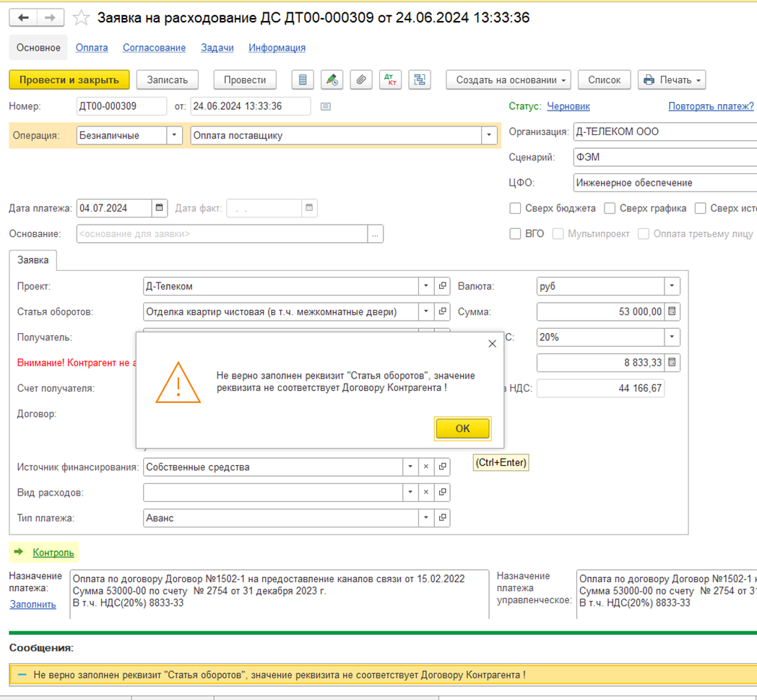Enable the Сверх бюджета checkbox
757x700 pixels.
(x=515, y=208)
